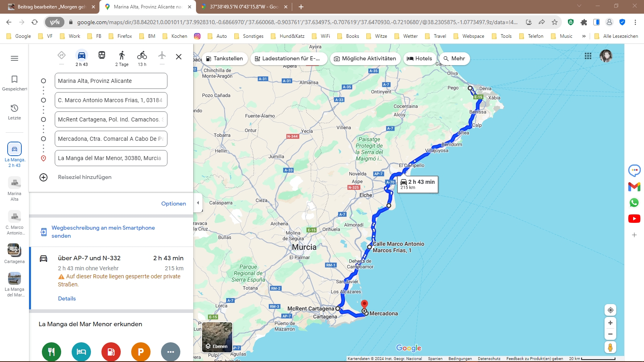Reload the page
Screen dimensions: 644x362
[35, 22]
